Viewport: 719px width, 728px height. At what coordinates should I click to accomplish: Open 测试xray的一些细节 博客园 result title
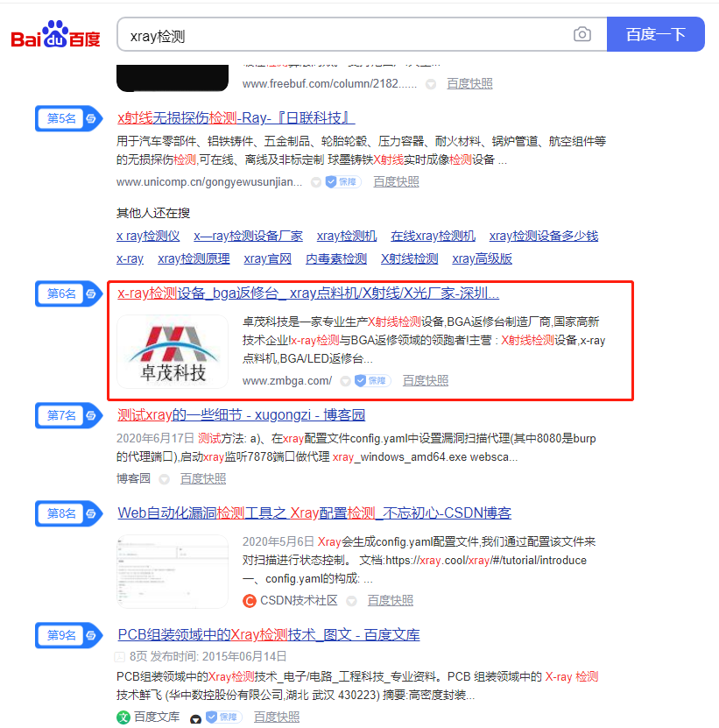tap(242, 414)
